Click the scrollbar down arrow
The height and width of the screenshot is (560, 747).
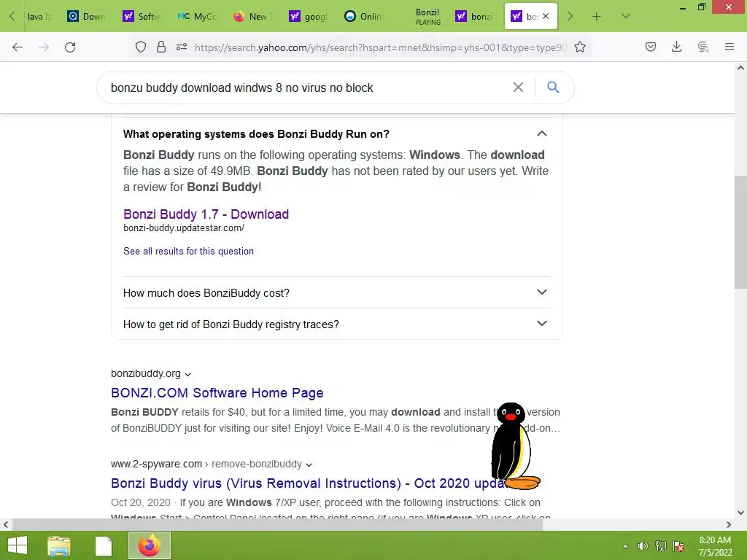pyautogui.click(x=740, y=513)
